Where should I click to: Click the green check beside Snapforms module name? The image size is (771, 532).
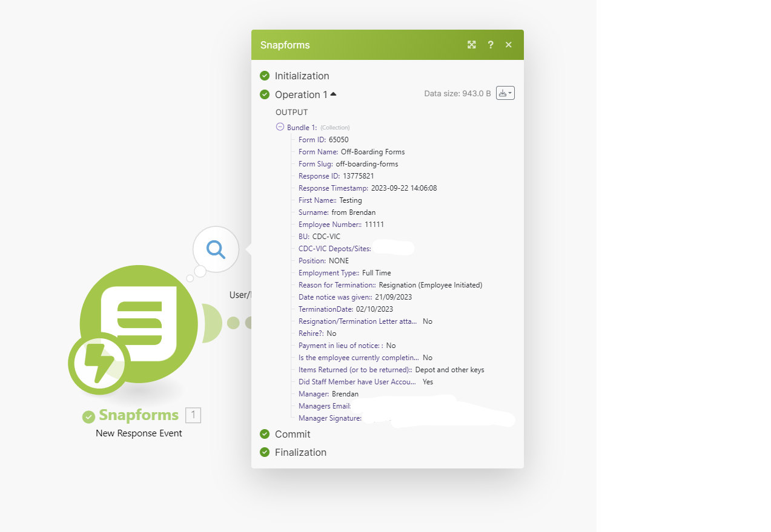click(x=89, y=416)
